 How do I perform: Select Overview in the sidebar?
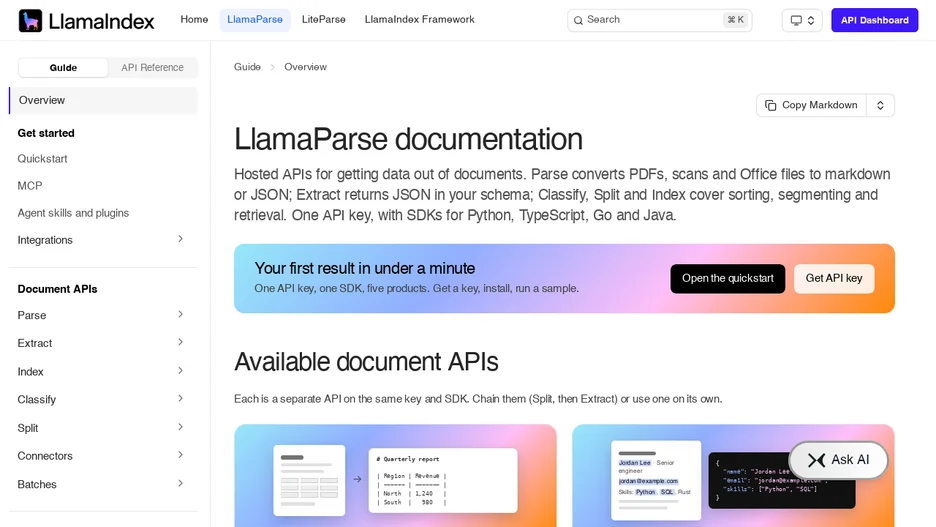pos(103,100)
